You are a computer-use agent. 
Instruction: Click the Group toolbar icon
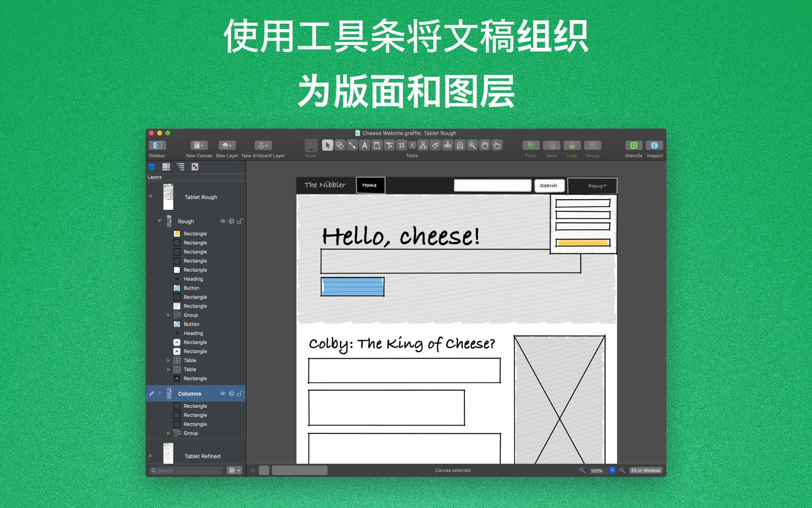tap(593, 145)
